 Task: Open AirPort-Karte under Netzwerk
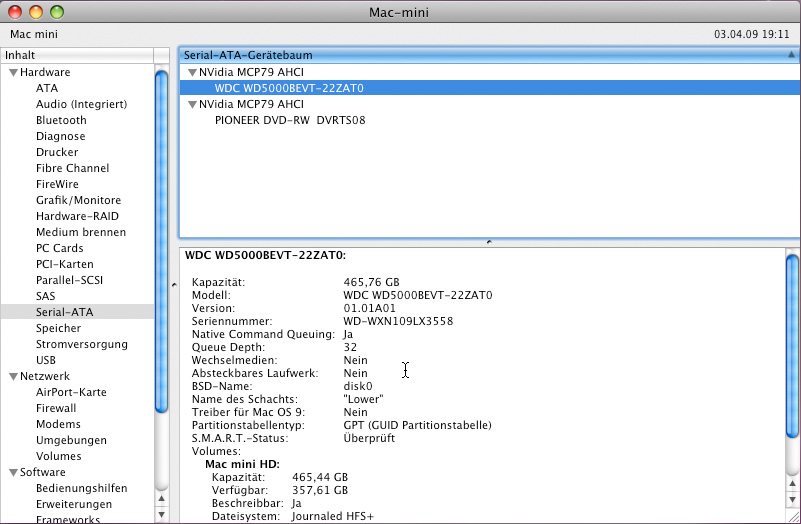click(x=72, y=392)
